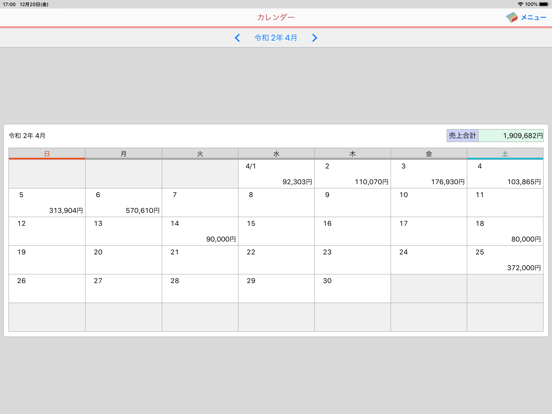Image resolution: width=552 pixels, height=414 pixels.
Task: Select the 水 Wednesday column header
Action: [x=276, y=154]
